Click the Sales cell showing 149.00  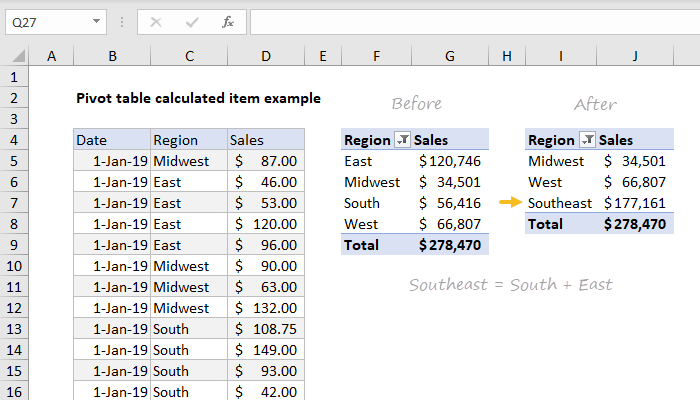coord(266,350)
